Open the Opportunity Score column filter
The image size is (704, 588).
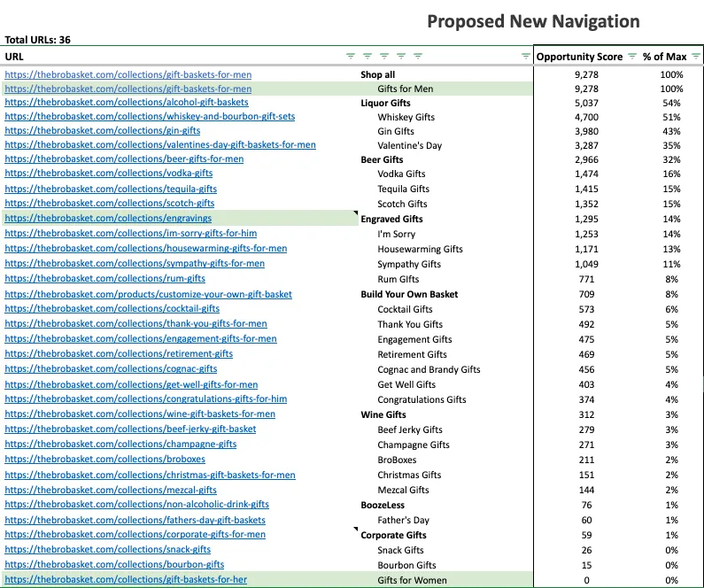pos(631,56)
